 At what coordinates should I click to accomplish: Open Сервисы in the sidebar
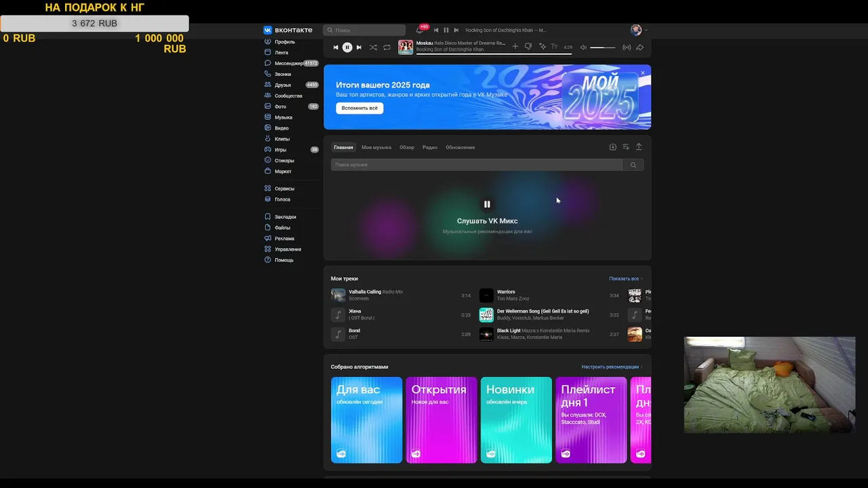(x=284, y=188)
